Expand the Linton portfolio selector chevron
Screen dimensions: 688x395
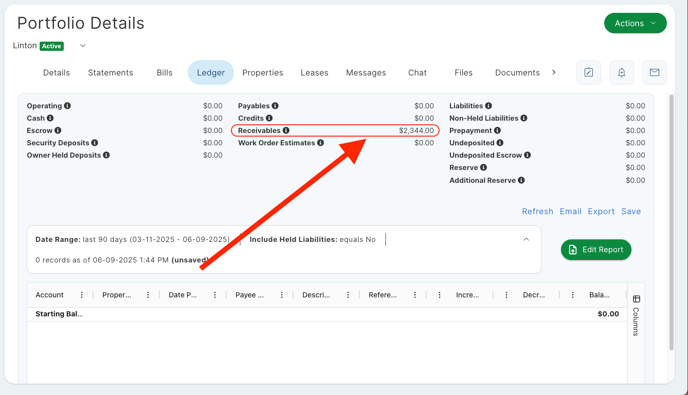coord(82,46)
